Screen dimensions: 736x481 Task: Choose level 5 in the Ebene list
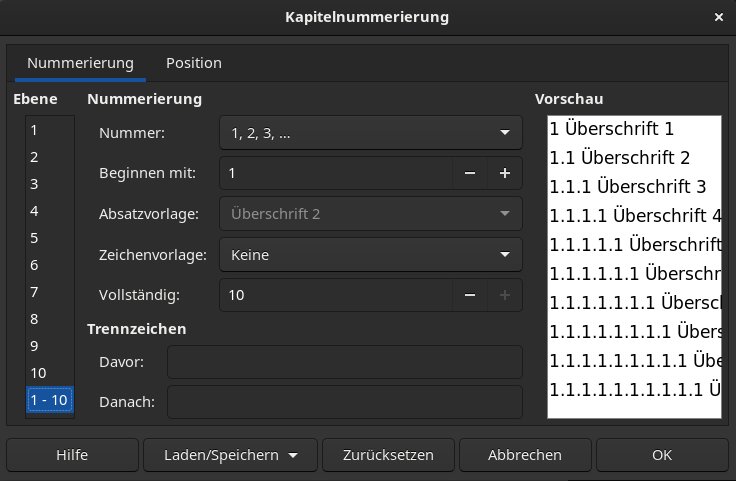point(35,238)
